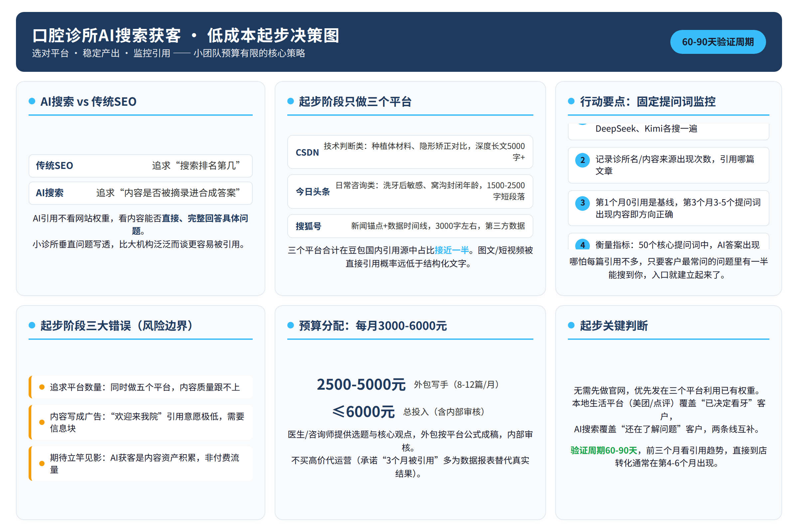Viewport: 798px width, 532px height.
Task: Click the orange bullet beside 内容写成广告
Action: tap(42, 422)
